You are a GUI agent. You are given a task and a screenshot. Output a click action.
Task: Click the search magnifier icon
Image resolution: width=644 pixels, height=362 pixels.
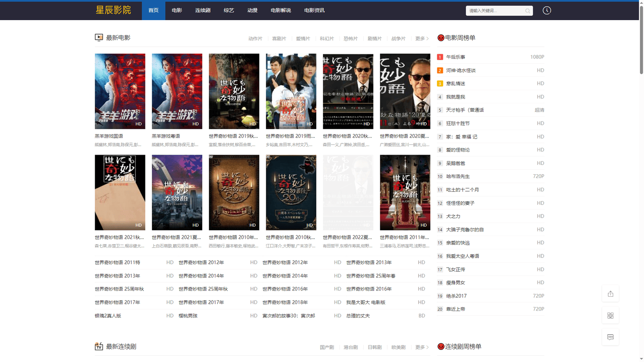[528, 11]
